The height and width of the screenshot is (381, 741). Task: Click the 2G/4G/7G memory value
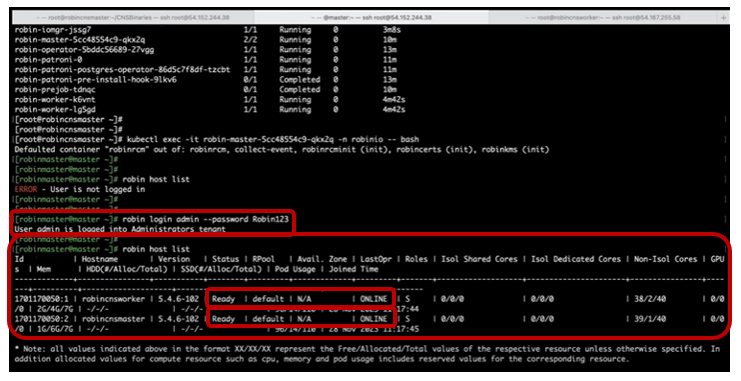pos(55,309)
